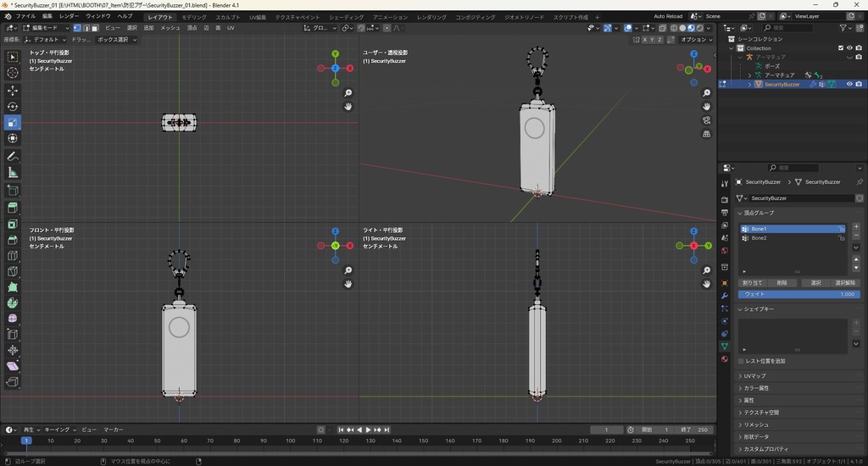Open the Material properties tab
This screenshot has height=466, width=868.
click(724, 359)
